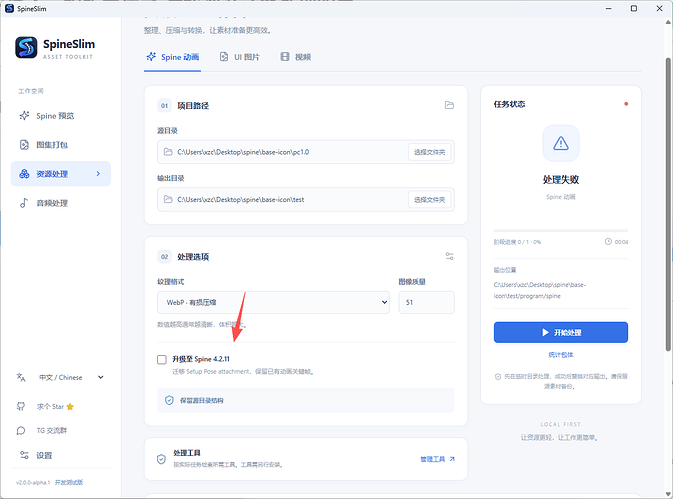The height and width of the screenshot is (499, 673).
Task: Focus the 源目录 path field
Action: [306, 152]
